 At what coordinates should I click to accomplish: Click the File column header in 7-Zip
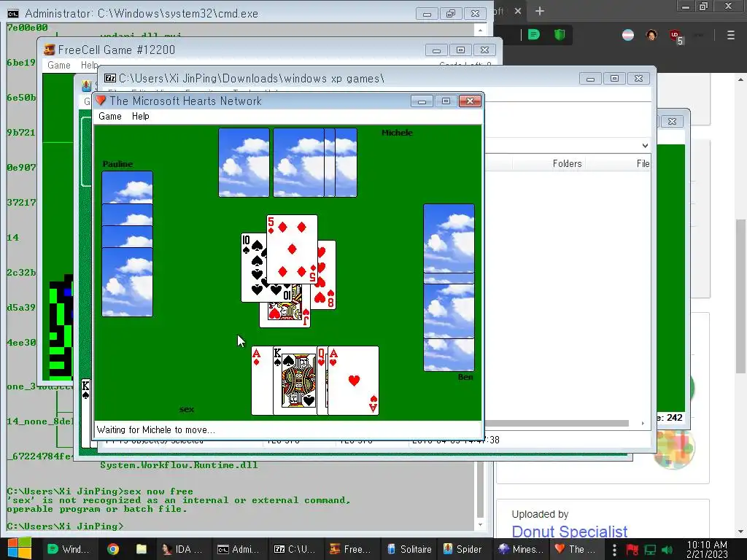click(643, 164)
